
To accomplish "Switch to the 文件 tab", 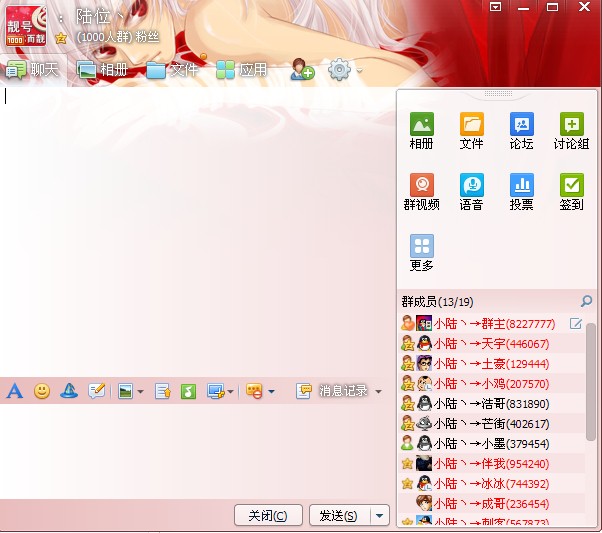I will coord(172,70).
